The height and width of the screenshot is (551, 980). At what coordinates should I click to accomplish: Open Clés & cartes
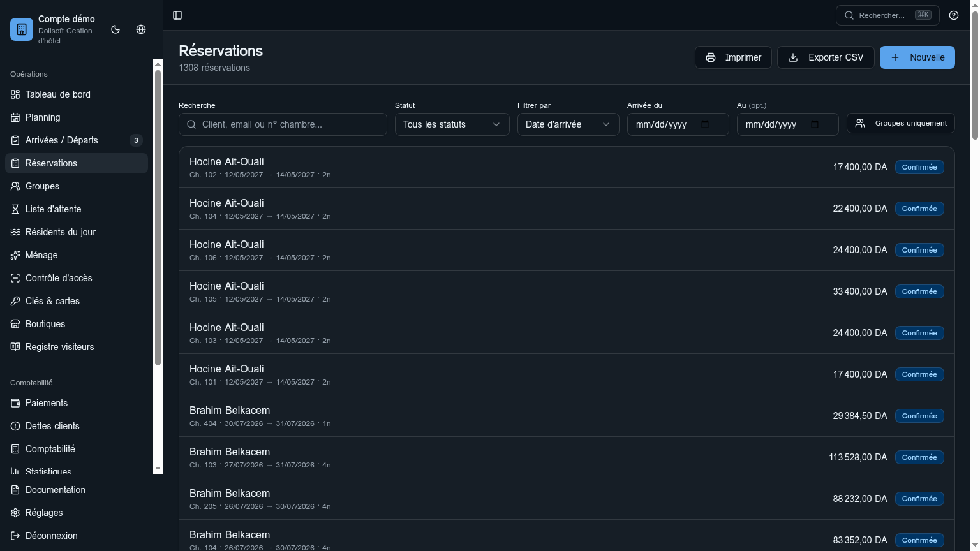click(77, 301)
